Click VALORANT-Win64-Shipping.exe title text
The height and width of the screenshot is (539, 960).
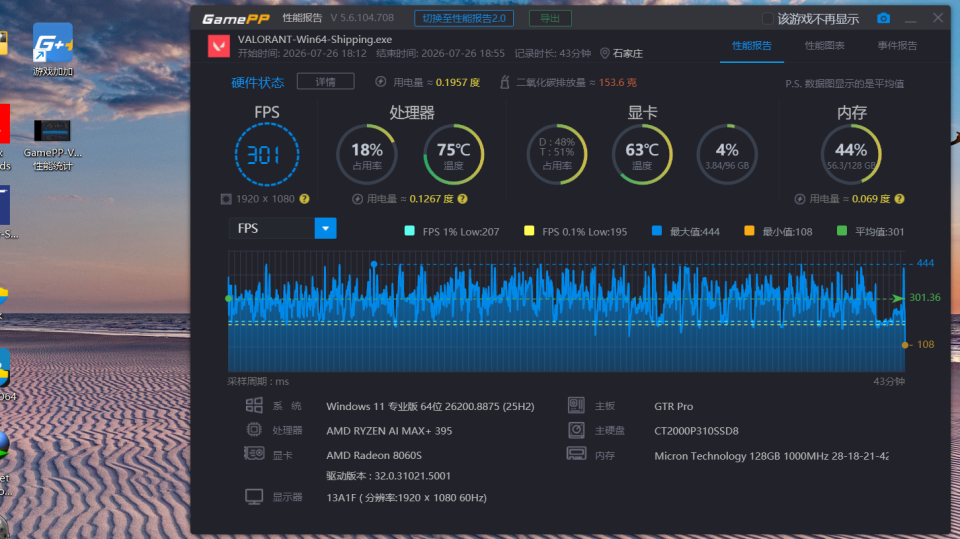(x=315, y=39)
